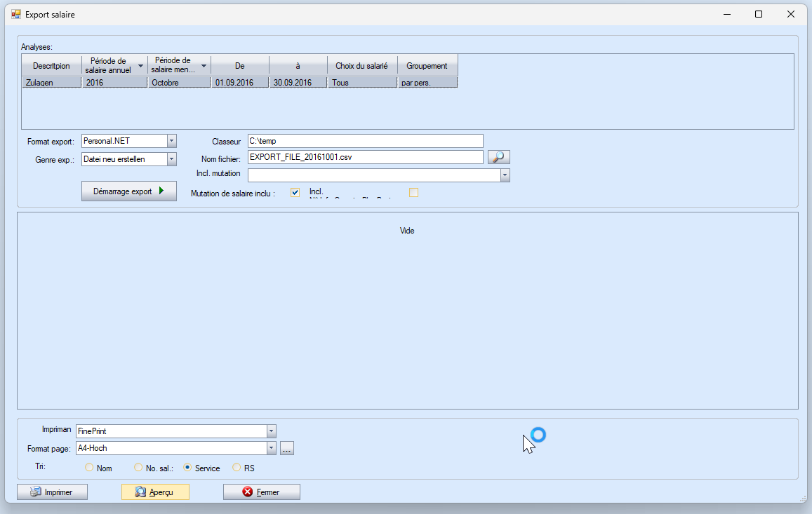Open the Imprimante printer dropdown
This screenshot has height=514, width=812.
pyautogui.click(x=272, y=431)
